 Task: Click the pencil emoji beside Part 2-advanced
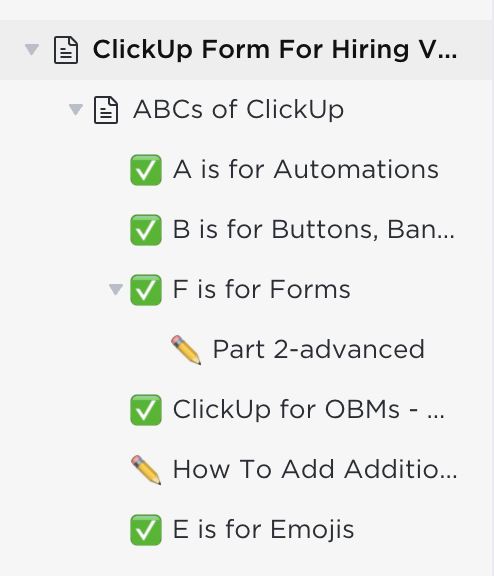(186, 350)
